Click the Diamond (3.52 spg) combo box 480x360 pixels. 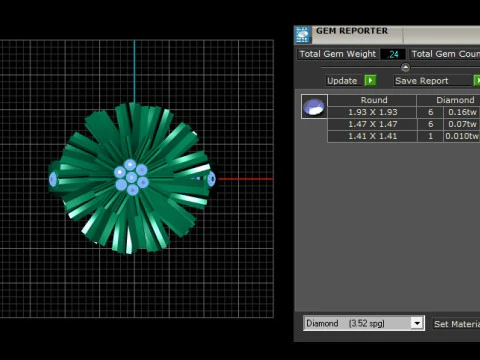pos(364,323)
